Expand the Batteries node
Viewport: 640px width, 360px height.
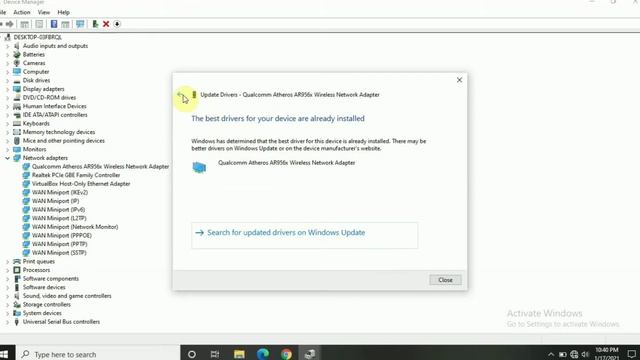pos(7,55)
